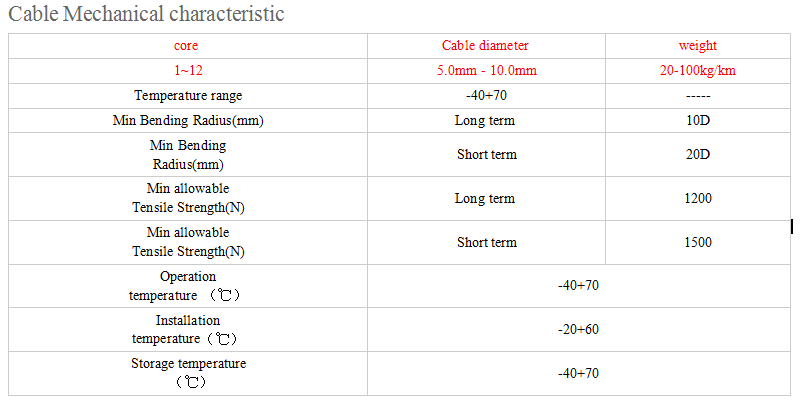804x410 pixels.
Task: Click the "-20+60" installation temperature value
Action: pos(578,330)
